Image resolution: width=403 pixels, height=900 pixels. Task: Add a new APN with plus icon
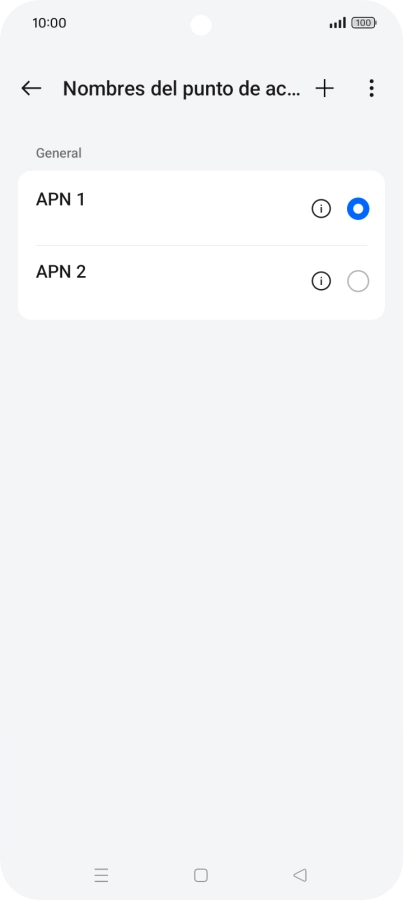tap(324, 88)
